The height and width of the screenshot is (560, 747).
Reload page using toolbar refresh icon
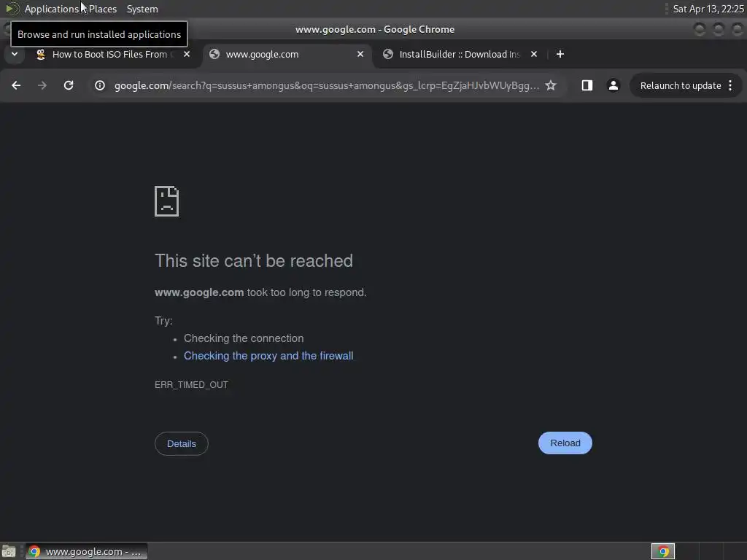69,85
